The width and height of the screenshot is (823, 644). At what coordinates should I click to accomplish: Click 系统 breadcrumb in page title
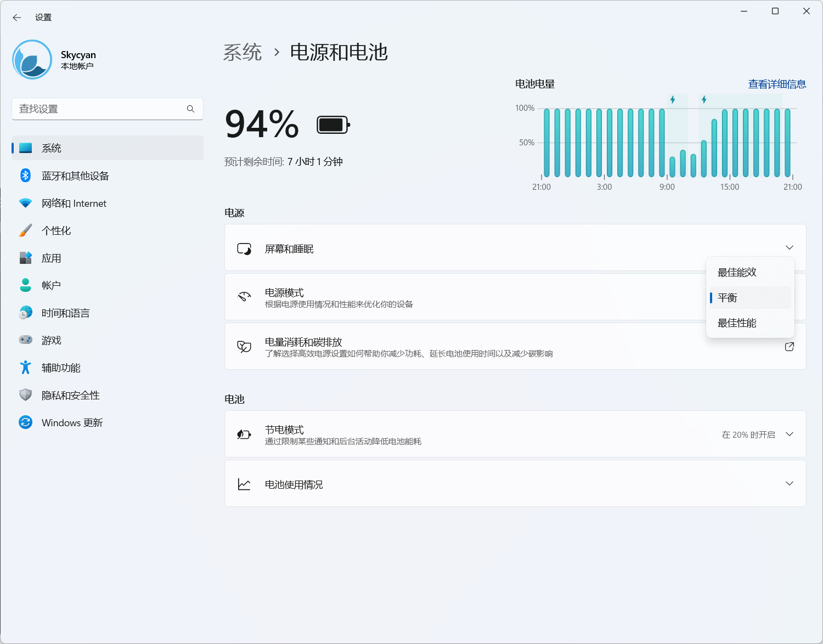243,53
